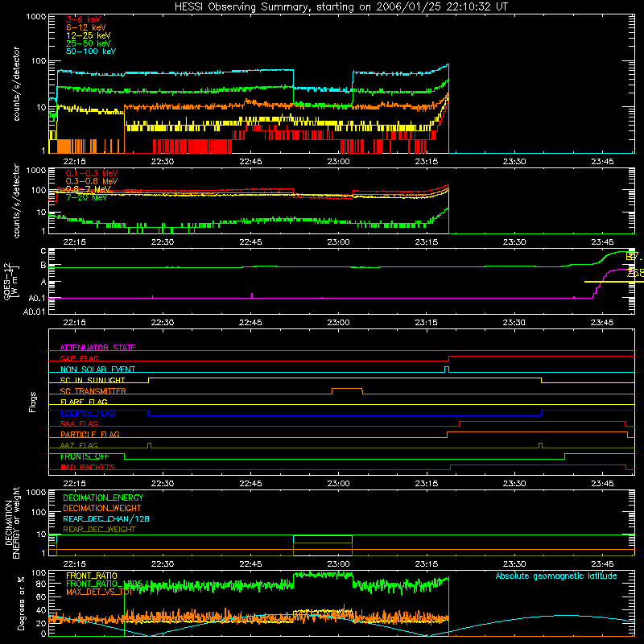The image size is (644, 644).
Task: Click the Flags y-axis title
Action: [33, 402]
